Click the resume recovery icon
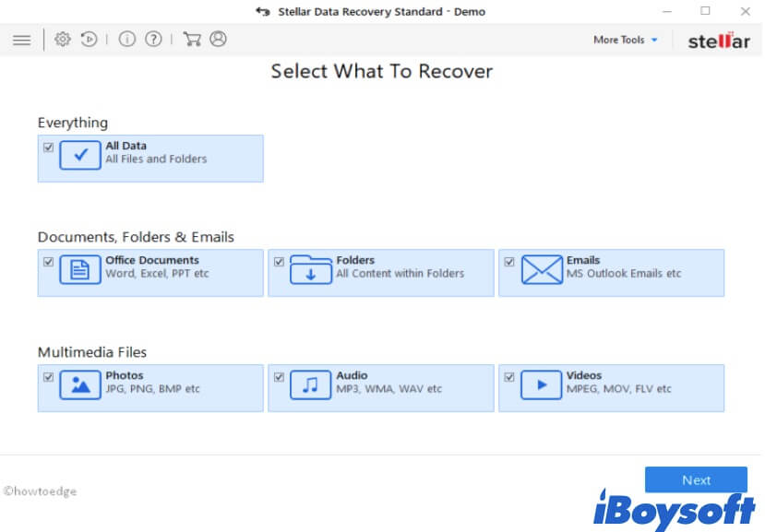Image resolution: width=765 pixels, height=532 pixels. (x=89, y=40)
